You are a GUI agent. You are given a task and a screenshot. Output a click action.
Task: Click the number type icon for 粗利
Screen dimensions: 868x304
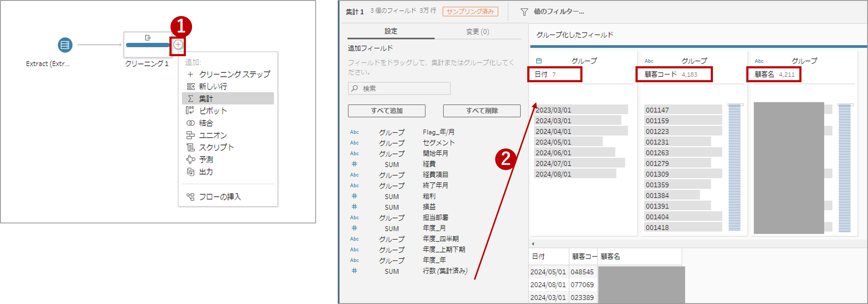pyautogui.click(x=354, y=196)
